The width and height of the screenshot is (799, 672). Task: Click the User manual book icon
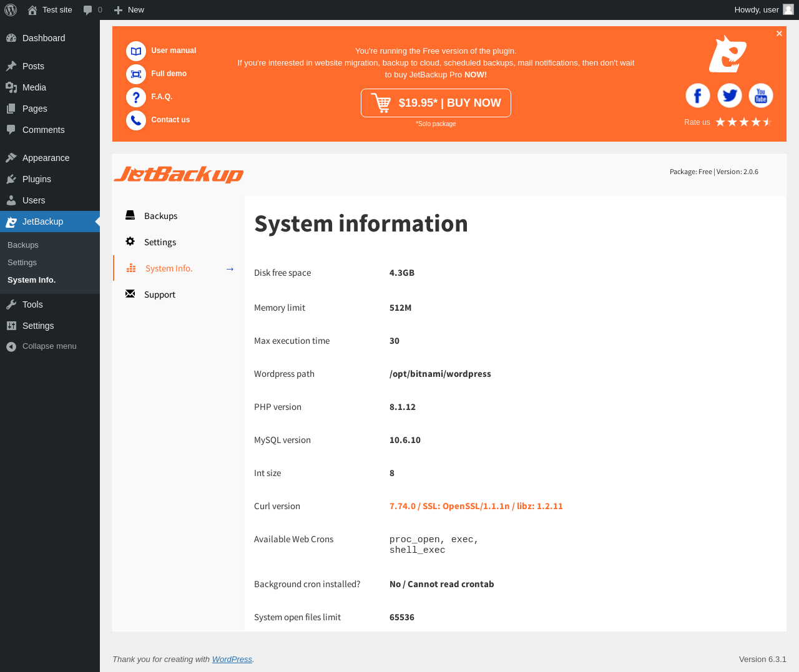tap(136, 51)
